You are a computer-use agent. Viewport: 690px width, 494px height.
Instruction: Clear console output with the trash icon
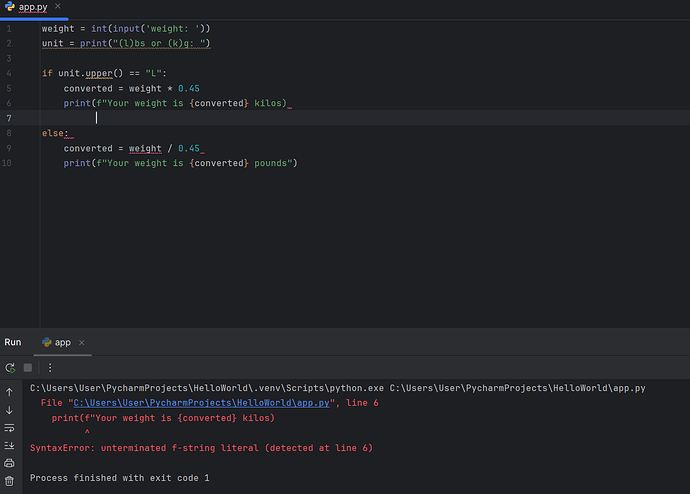point(9,481)
